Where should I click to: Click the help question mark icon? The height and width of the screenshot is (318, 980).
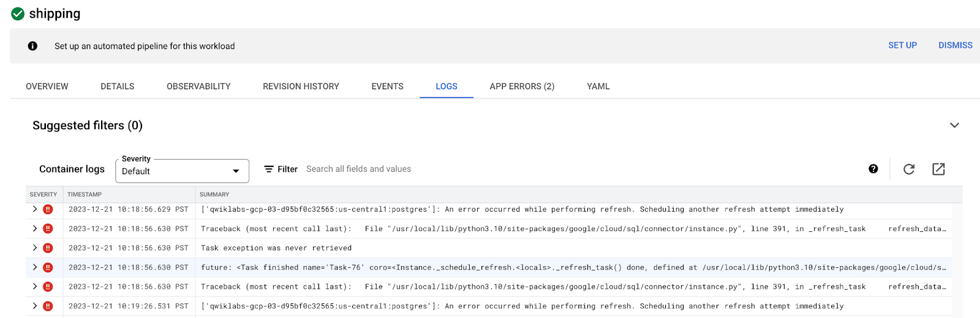873,169
